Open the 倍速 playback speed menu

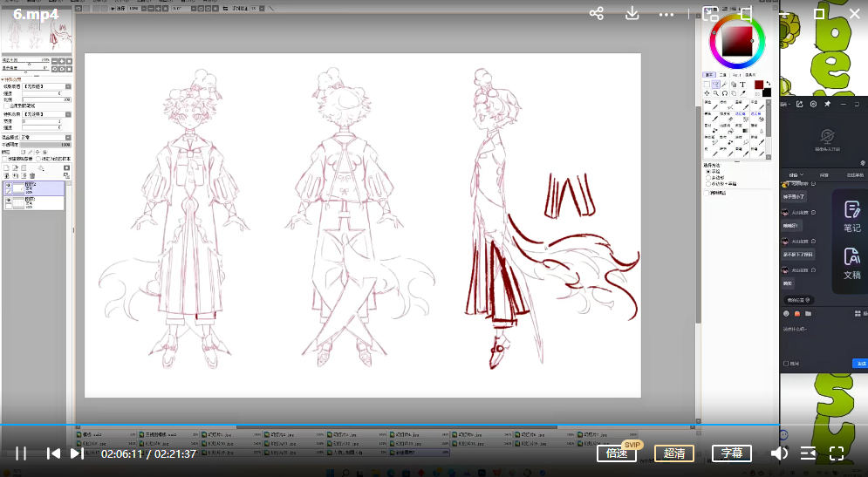pyautogui.click(x=617, y=453)
